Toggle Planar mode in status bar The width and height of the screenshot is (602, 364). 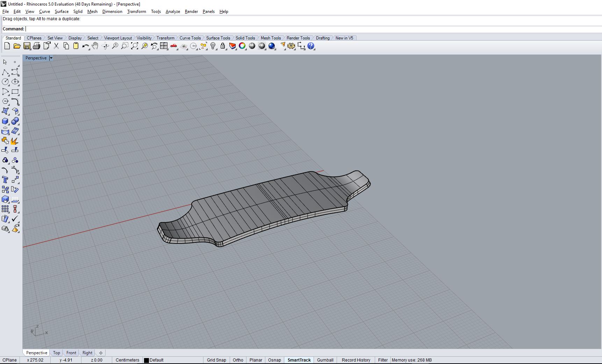(256, 360)
